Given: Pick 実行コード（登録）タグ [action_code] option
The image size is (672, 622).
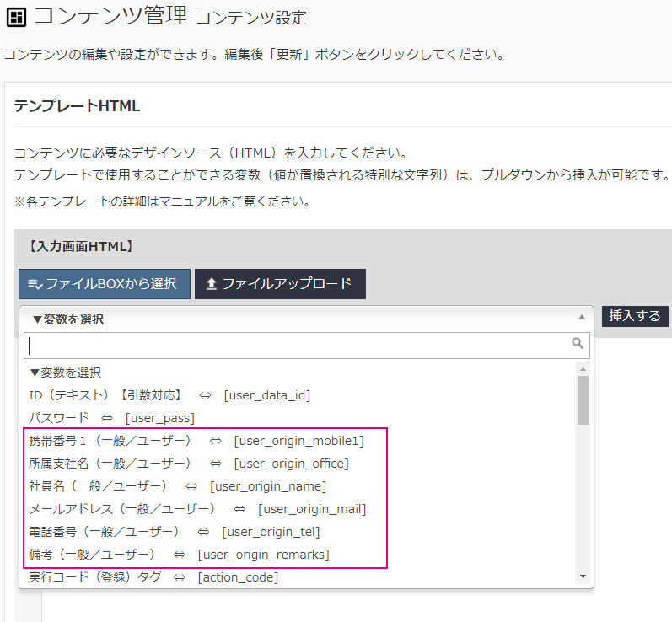Looking at the screenshot, I should pos(153,576).
